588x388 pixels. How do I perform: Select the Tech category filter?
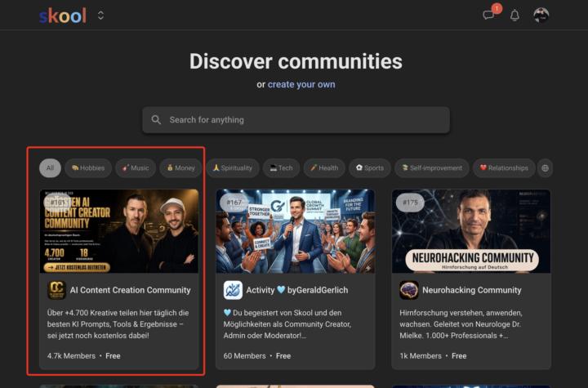(x=281, y=167)
